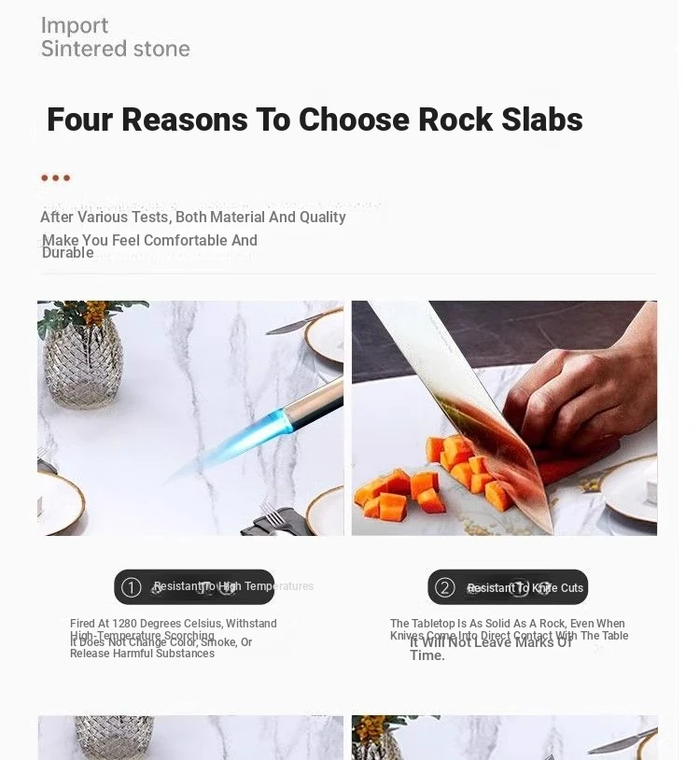Click The Tabletop Is As Solid description
The image size is (700, 760).
pyautogui.click(x=508, y=630)
